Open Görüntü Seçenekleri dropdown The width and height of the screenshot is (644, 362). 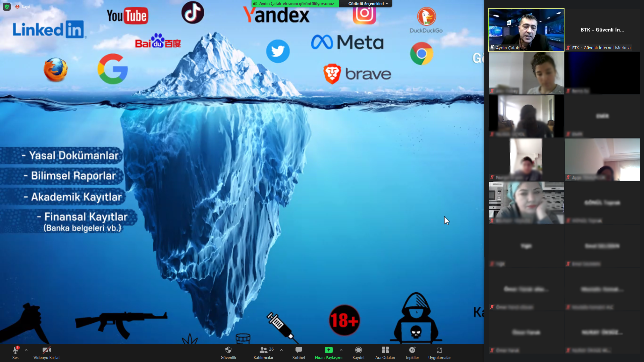pos(368,4)
